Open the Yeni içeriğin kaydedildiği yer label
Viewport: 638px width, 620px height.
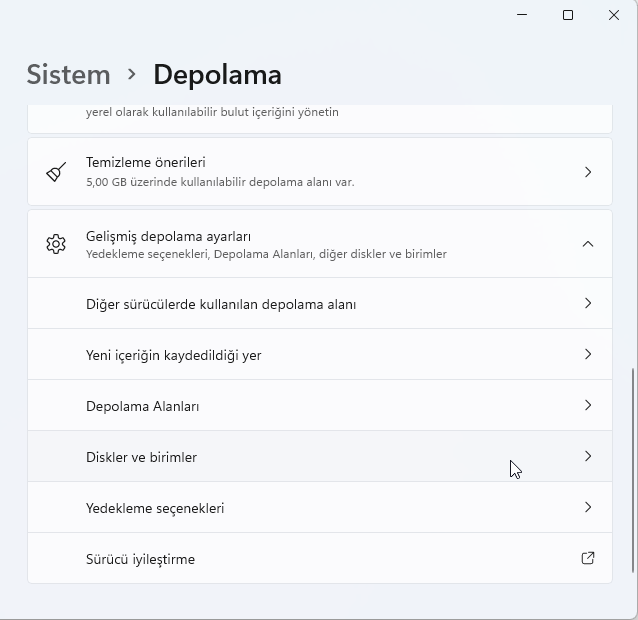[x=173, y=355]
